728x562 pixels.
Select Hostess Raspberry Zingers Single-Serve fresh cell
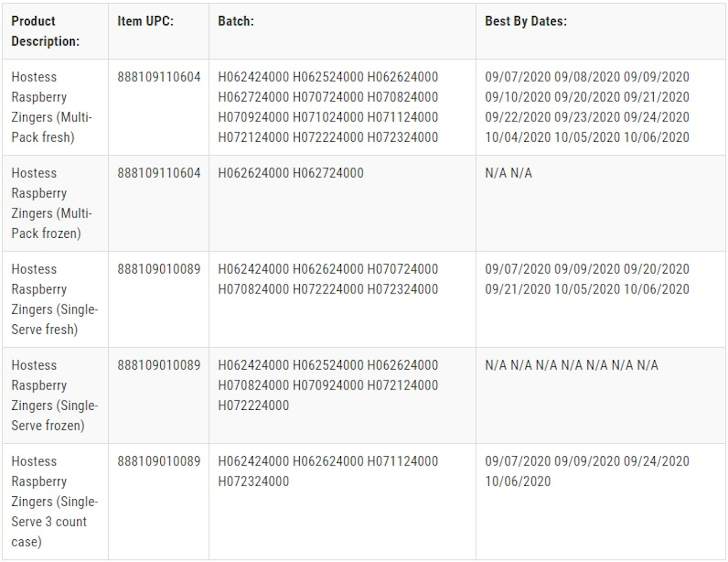click(55, 299)
